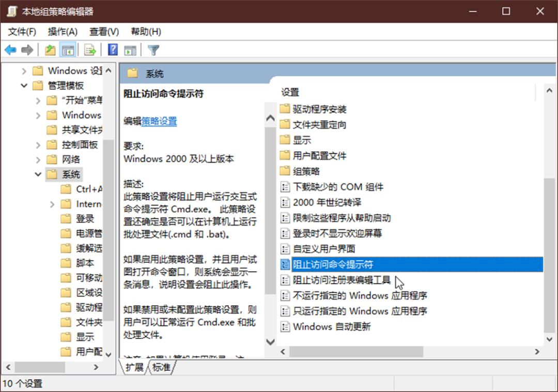The image size is (558, 392).
Task: Expand the 网络 tree node
Action: pos(38,160)
